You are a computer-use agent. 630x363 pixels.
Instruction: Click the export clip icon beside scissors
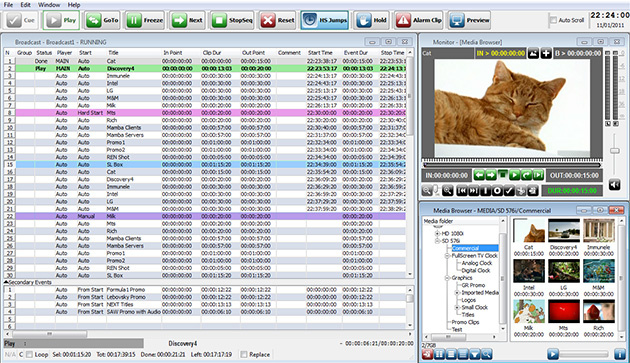tap(533, 191)
